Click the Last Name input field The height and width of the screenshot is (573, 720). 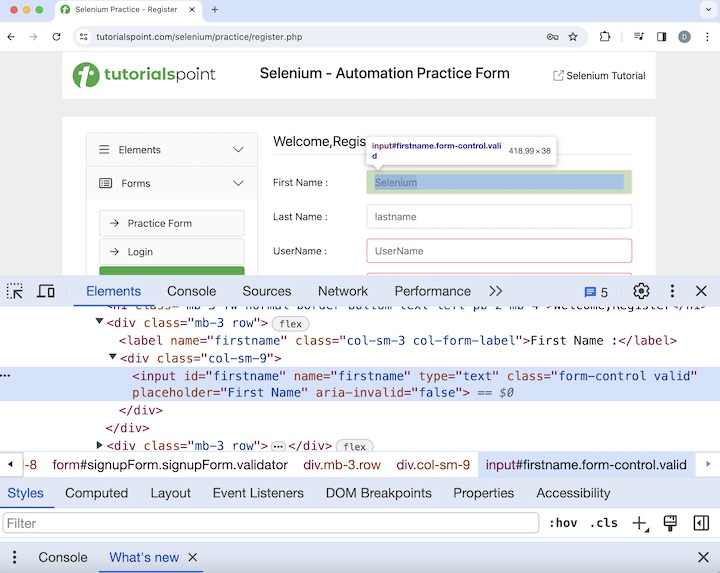tap(499, 217)
